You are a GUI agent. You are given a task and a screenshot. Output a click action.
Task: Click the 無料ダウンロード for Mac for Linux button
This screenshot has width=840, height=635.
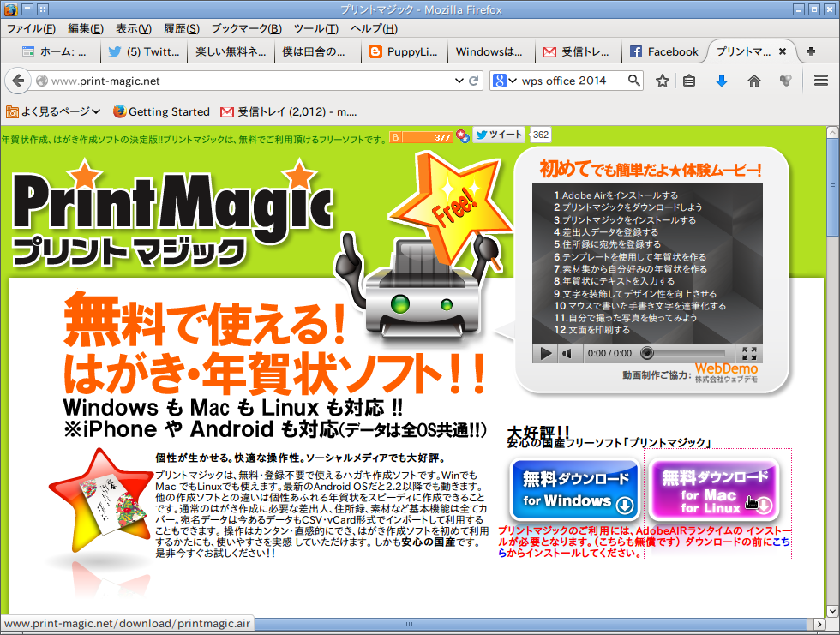tap(713, 489)
